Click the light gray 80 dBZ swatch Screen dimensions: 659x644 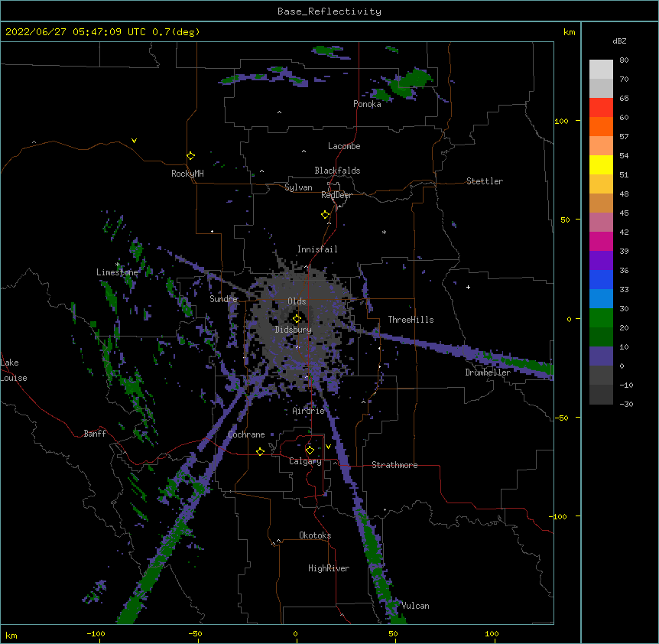pos(601,70)
